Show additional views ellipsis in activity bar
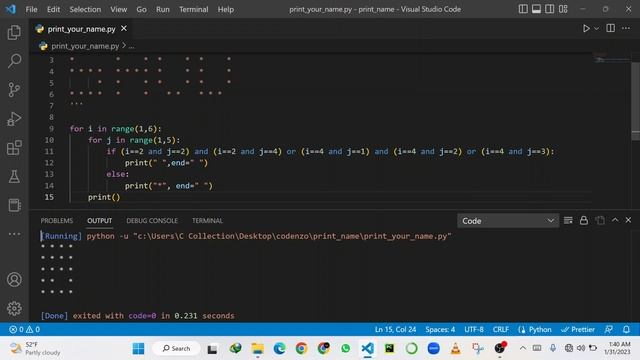This screenshot has height=360, width=640. [x=14, y=234]
